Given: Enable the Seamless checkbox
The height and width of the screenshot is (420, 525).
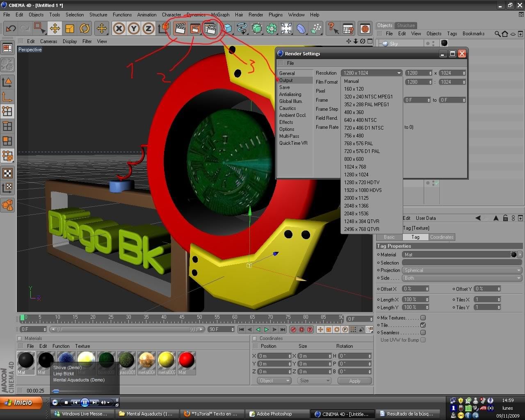Looking at the screenshot, I should (x=423, y=332).
